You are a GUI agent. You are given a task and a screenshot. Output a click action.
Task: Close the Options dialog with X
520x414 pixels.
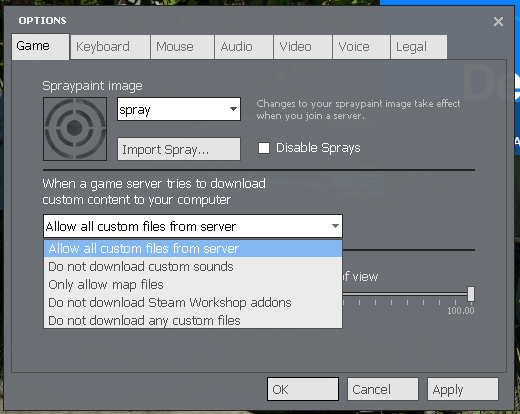(498, 22)
